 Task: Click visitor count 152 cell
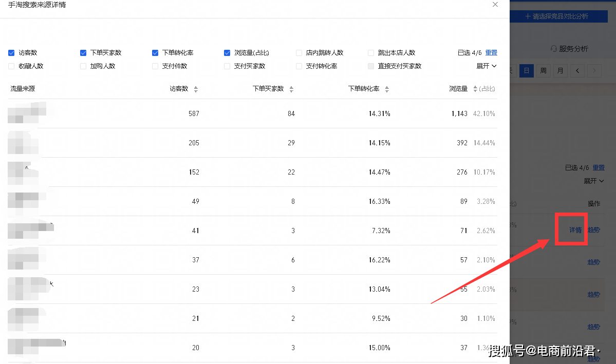click(194, 172)
